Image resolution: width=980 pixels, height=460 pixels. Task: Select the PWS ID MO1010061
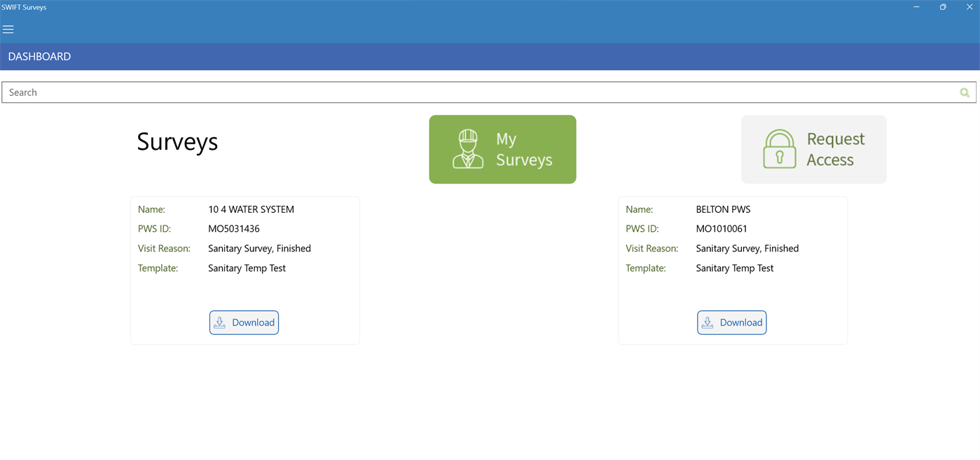[722, 229]
